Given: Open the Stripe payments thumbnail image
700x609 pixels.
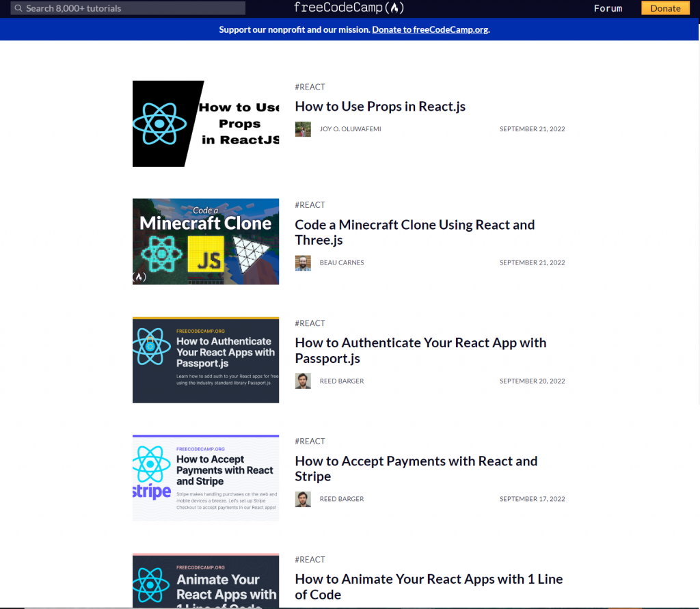Looking at the screenshot, I should point(206,478).
